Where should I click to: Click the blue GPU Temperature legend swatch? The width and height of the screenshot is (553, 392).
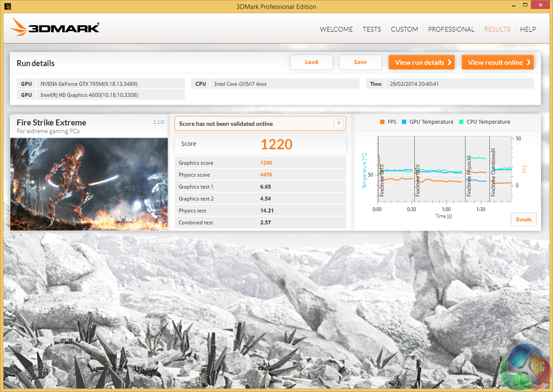[404, 122]
